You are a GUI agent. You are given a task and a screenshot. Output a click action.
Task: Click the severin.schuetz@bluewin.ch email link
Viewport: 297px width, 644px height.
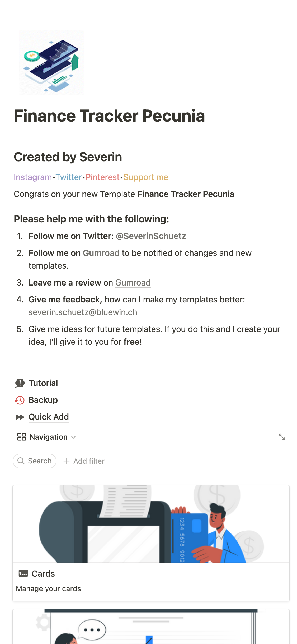pyautogui.click(x=83, y=312)
